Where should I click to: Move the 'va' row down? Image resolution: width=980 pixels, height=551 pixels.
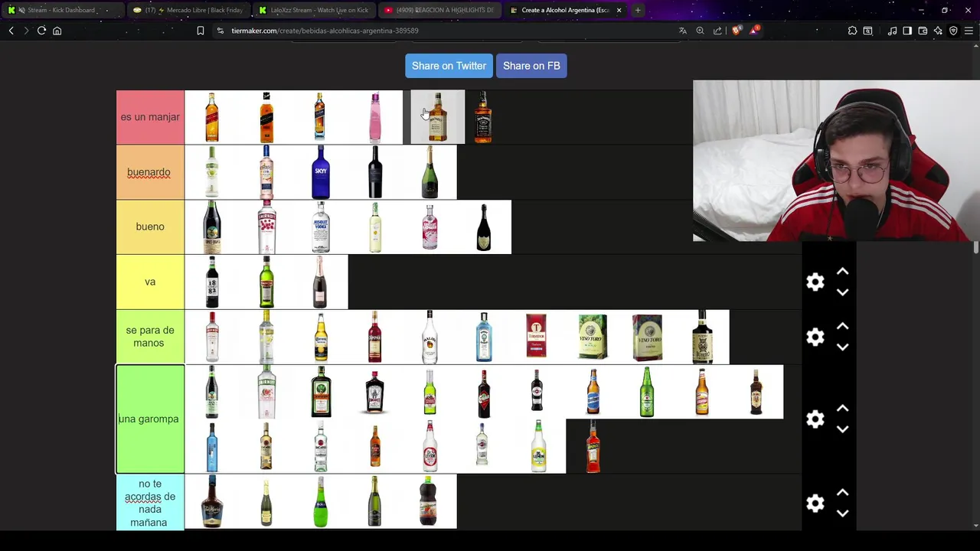point(842,292)
